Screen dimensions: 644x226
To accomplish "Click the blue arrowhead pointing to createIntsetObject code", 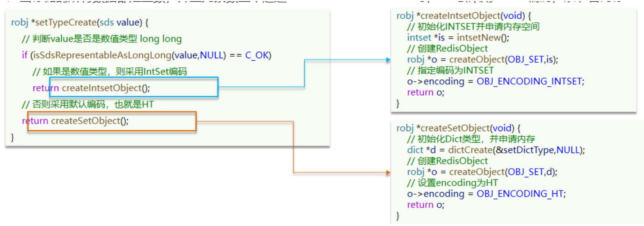I will pyautogui.click(x=388, y=60).
